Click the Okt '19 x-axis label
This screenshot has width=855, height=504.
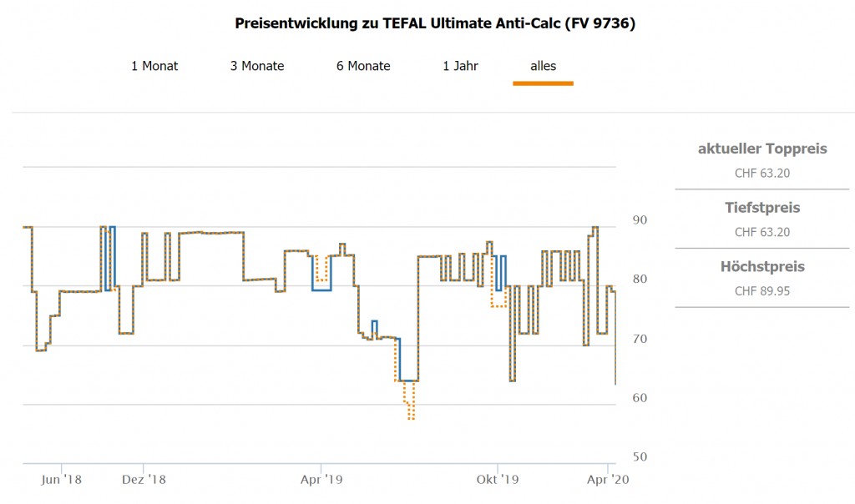pos(497,480)
